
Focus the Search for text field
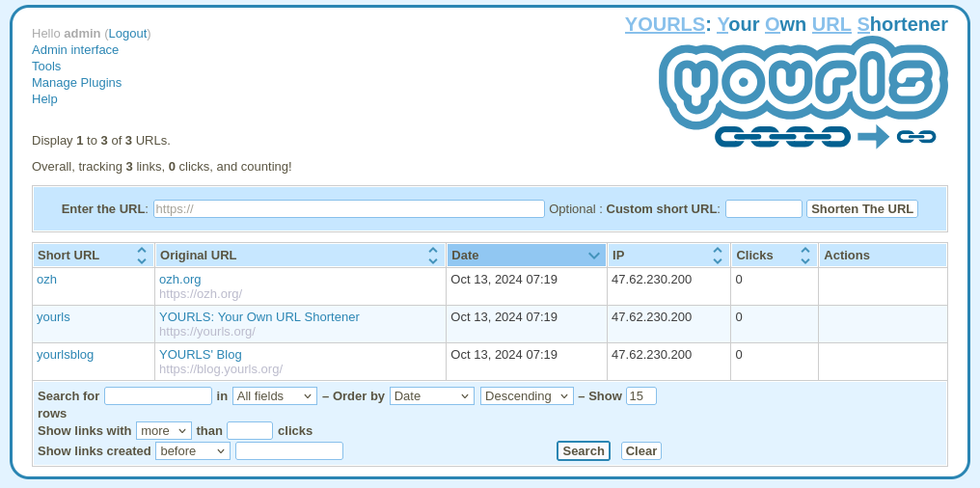[x=158, y=396]
